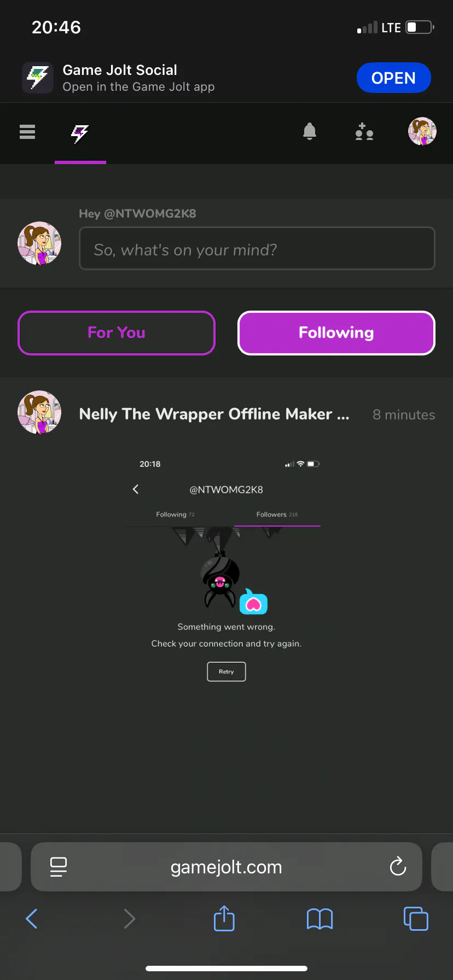Open the post author avatar beside Nelly
453x980 pixels.
pos(39,412)
